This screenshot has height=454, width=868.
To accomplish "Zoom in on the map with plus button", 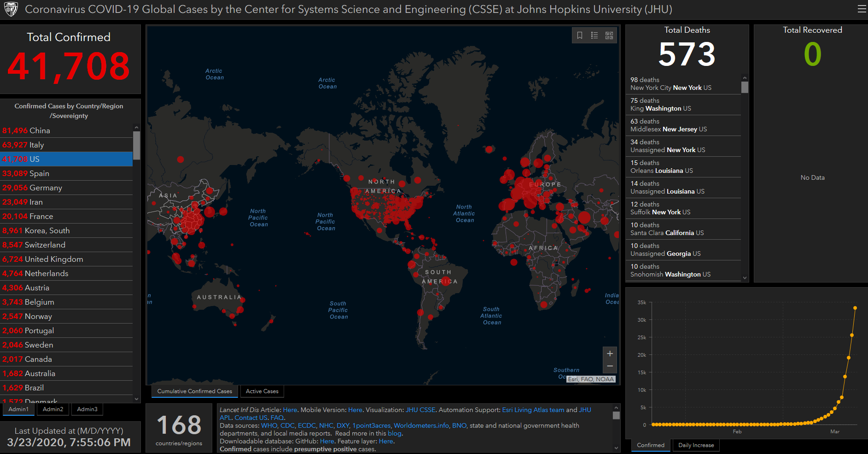I will tap(610, 354).
